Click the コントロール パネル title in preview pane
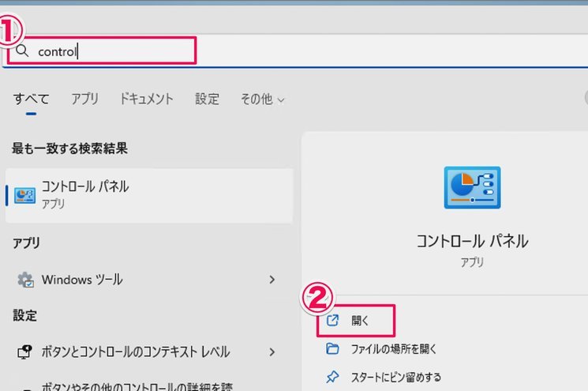The image size is (588, 391). tap(472, 241)
